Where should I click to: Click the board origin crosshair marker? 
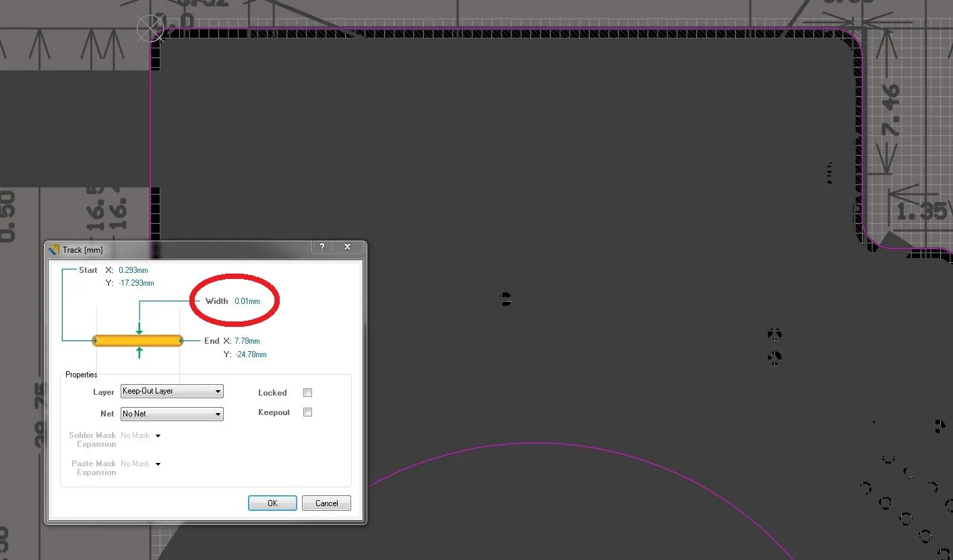(150, 28)
